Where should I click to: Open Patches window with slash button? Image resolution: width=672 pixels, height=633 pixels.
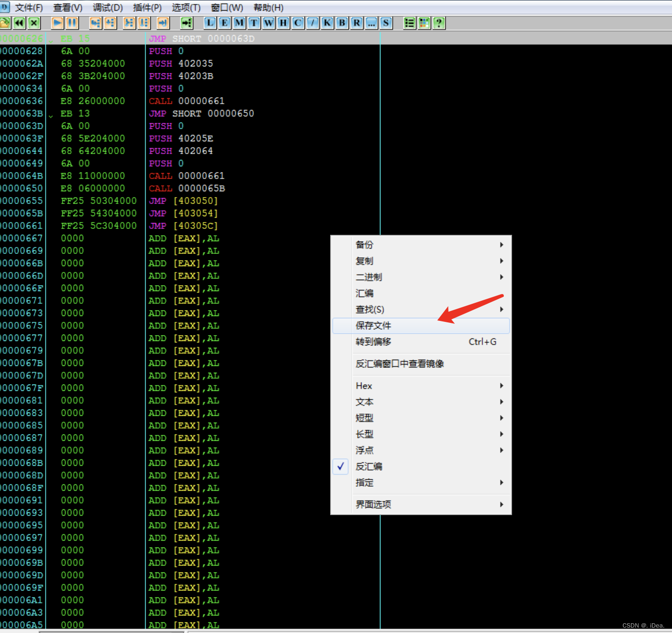pos(313,23)
